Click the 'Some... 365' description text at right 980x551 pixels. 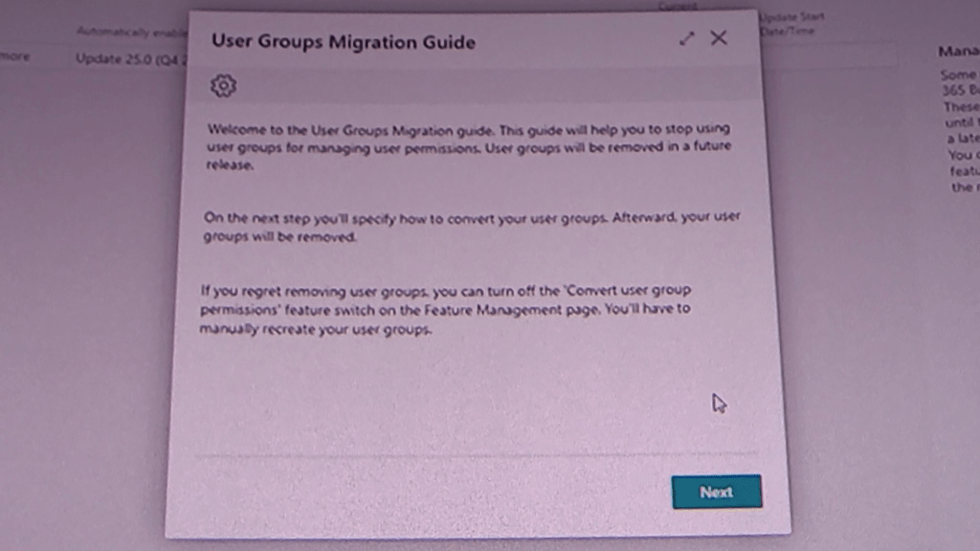(x=959, y=82)
